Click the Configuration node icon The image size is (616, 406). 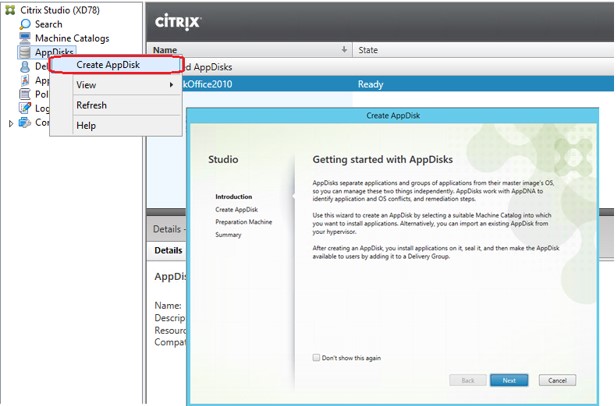[x=26, y=122]
